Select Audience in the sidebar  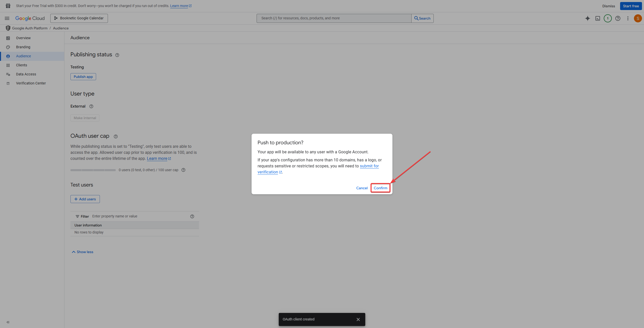pyautogui.click(x=32, y=56)
